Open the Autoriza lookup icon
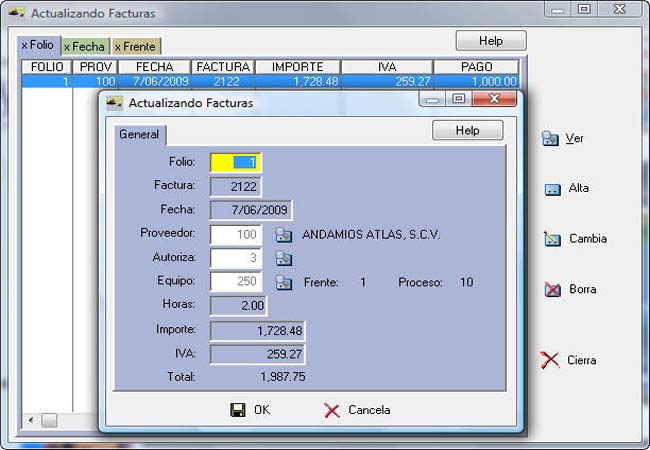This screenshot has height=450, width=650. (284, 258)
